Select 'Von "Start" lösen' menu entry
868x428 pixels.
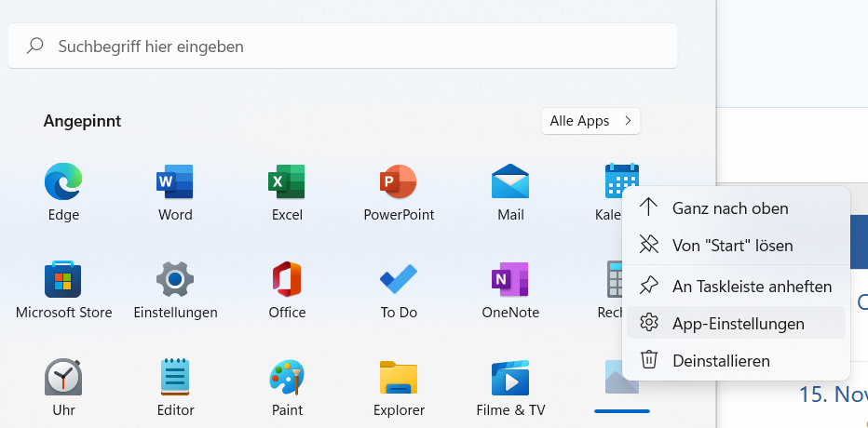(x=737, y=245)
